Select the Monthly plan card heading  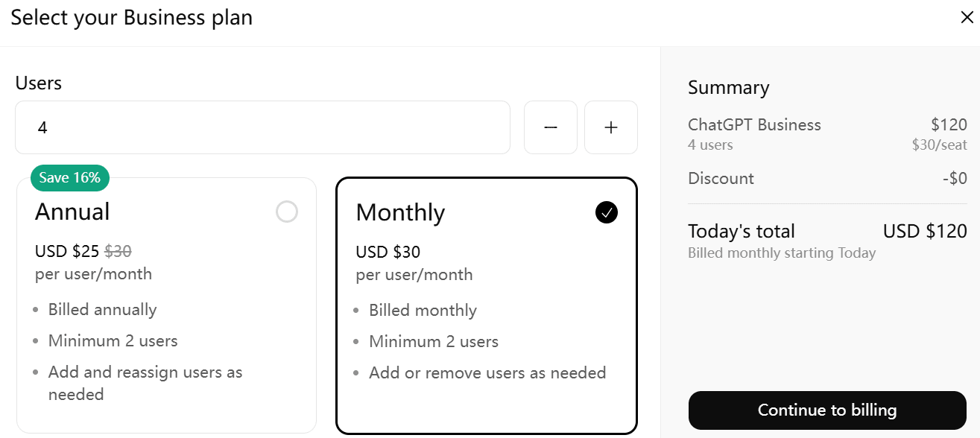[x=400, y=212]
